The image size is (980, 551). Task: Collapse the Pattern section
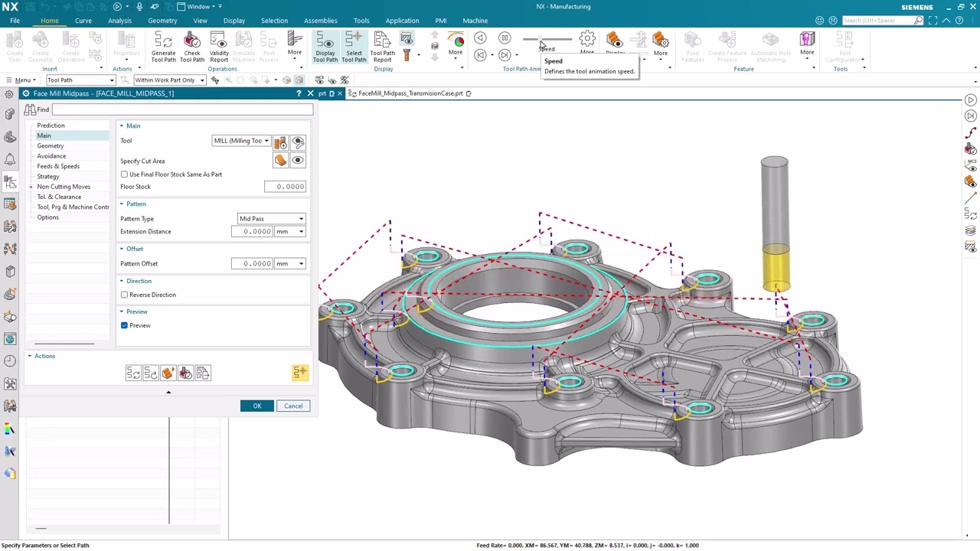pos(121,204)
